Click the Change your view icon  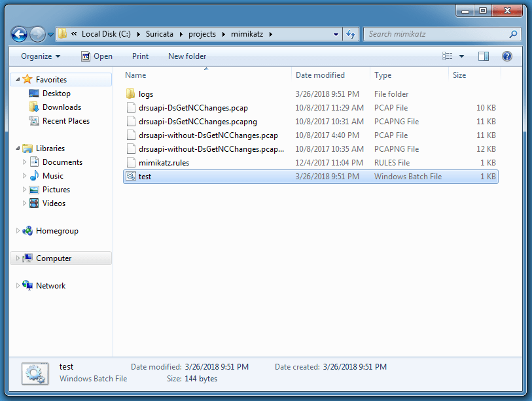448,56
